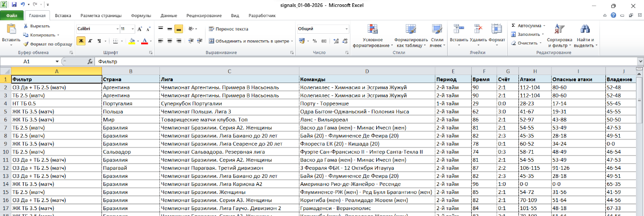Click the accounting currency format icon
This screenshot has height=216, width=644.
tap(302, 41)
